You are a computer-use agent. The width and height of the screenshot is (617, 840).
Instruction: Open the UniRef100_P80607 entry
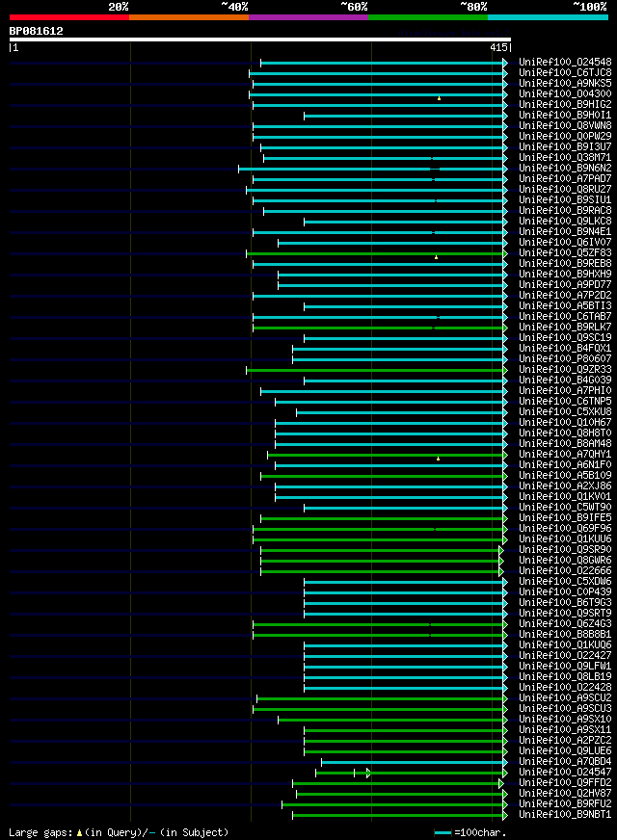tap(565, 359)
